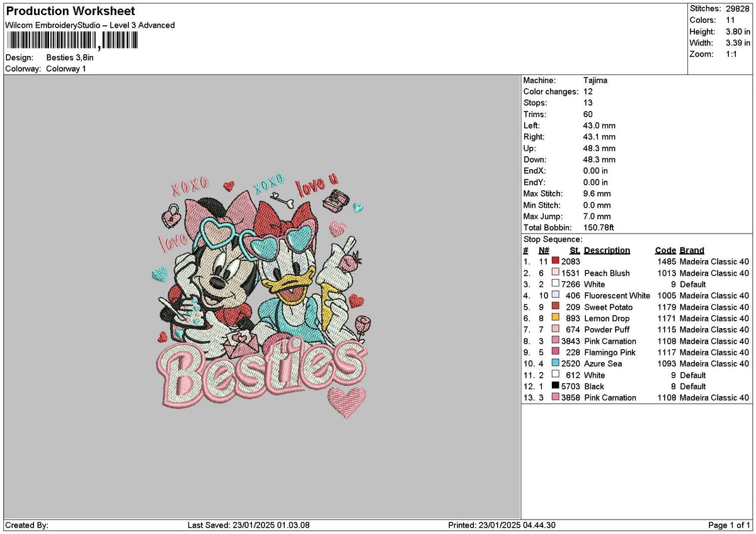Click min stitch value '0.0 mm'
The height and width of the screenshot is (534, 756).
pos(597,205)
